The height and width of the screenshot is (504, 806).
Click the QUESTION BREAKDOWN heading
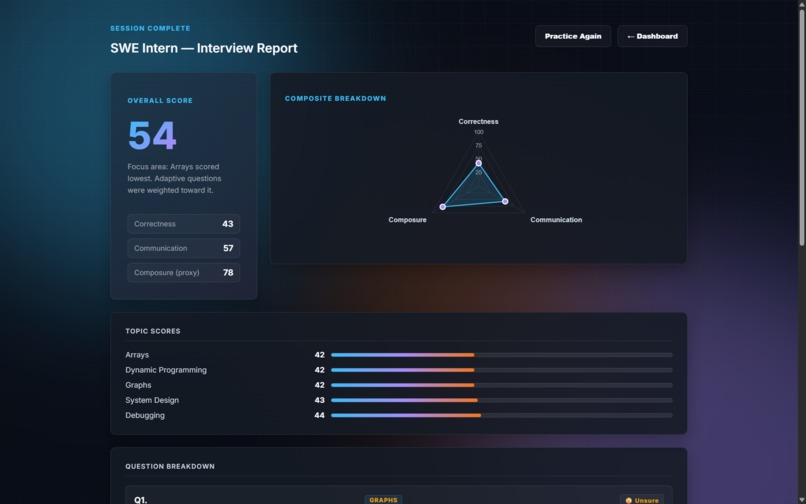(170, 466)
